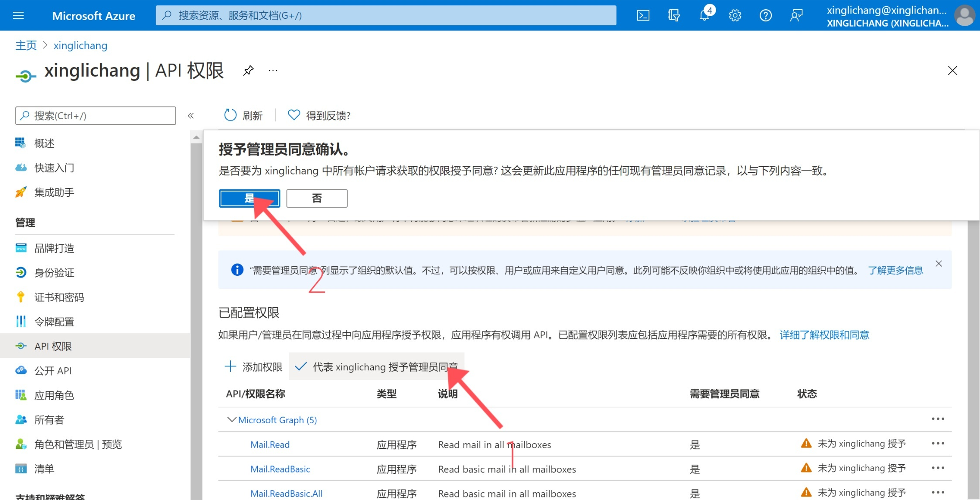Image resolution: width=980 pixels, height=500 pixels.
Task: Open 详细了解权限和同意 link
Action: coord(824,335)
